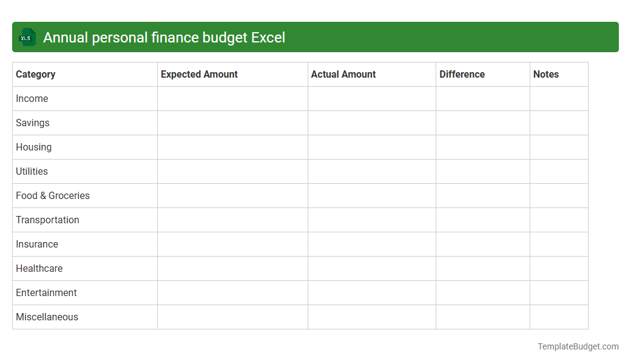The height and width of the screenshot is (364, 631).
Task: Click the Notes column header
Action: tap(546, 74)
